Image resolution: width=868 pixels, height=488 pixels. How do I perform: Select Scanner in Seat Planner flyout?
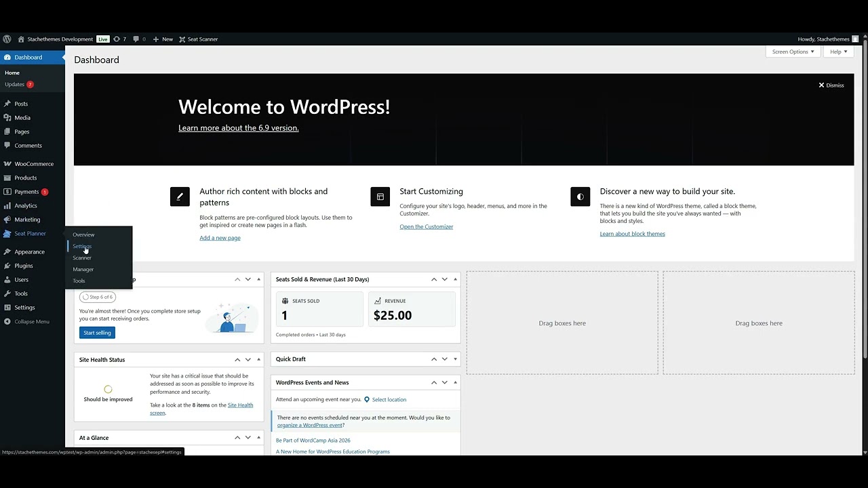(82, 258)
